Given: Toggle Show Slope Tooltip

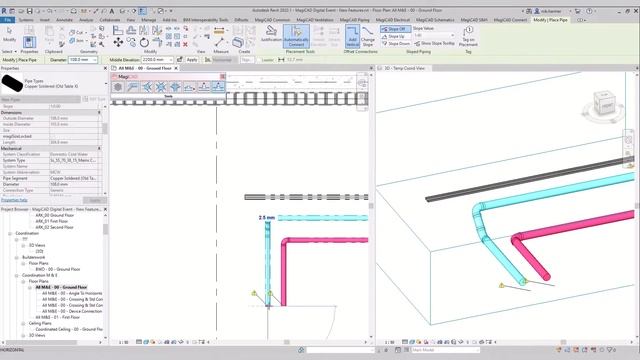Looking at the screenshot, I should tap(434, 43).
